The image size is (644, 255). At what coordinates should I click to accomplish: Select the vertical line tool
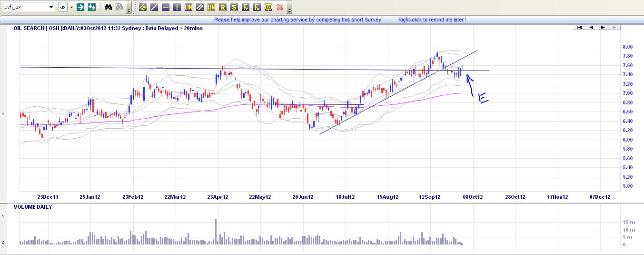pos(177,7)
